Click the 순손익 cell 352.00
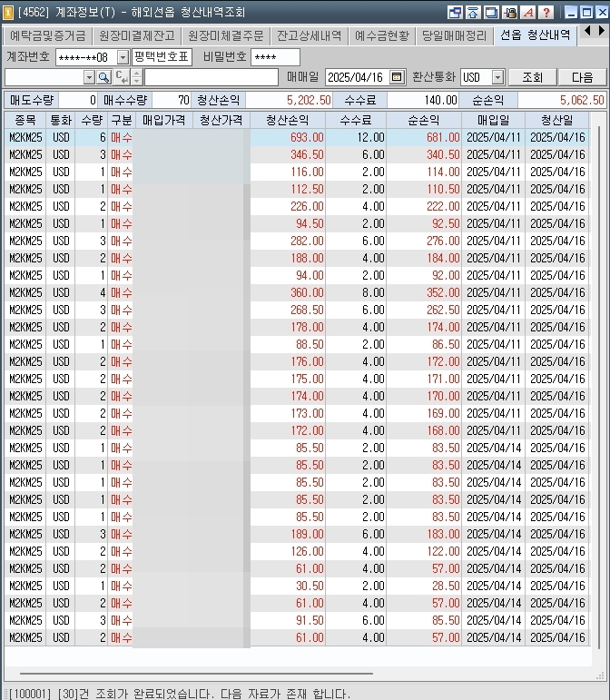 pyautogui.click(x=424, y=292)
